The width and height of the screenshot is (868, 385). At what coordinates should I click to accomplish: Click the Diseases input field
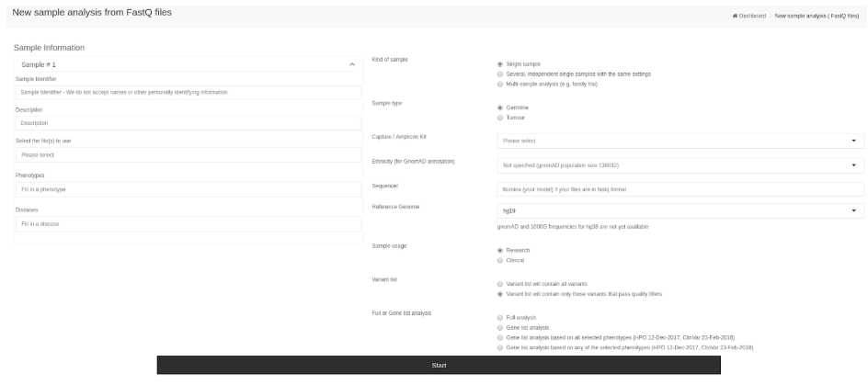188,224
